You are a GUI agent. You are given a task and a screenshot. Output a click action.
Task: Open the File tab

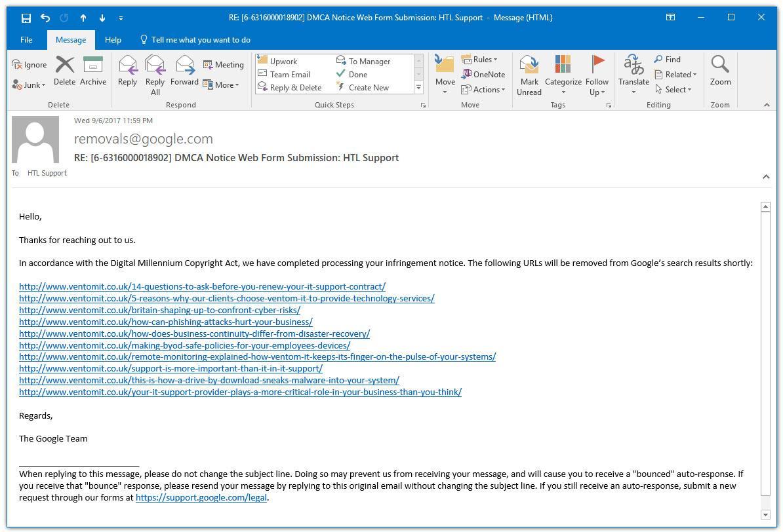pyautogui.click(x=26, y=40)
